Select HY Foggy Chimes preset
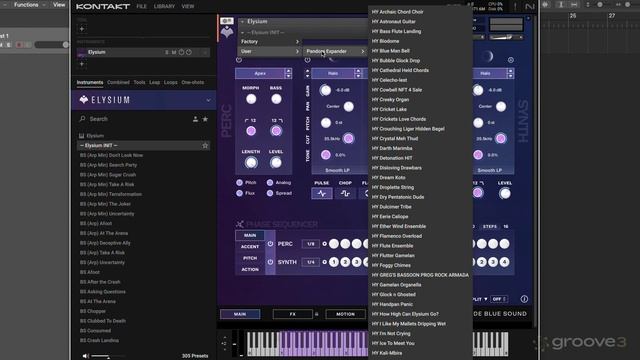This screenshot has width=640, height=360. click(x=420, y=265)
